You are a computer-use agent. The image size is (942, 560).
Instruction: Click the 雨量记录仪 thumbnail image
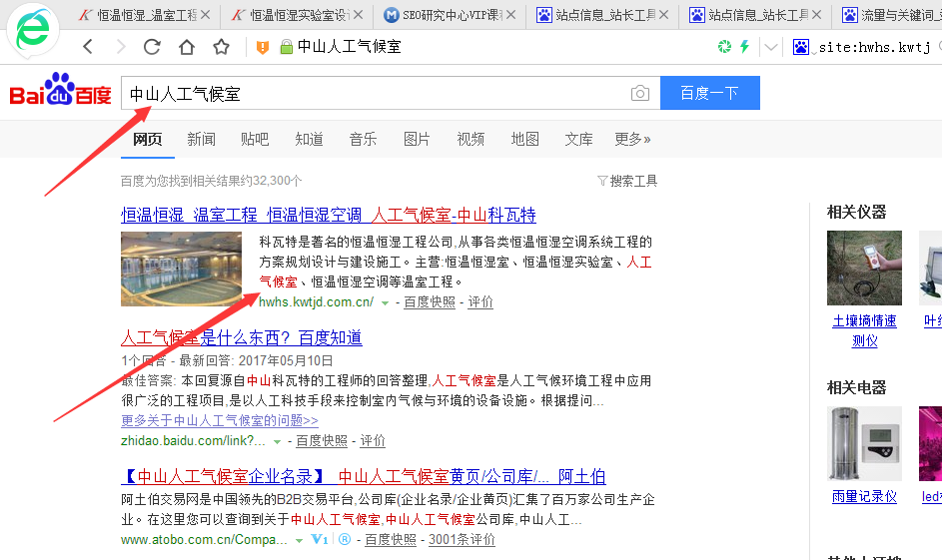(x=864, y=443)
